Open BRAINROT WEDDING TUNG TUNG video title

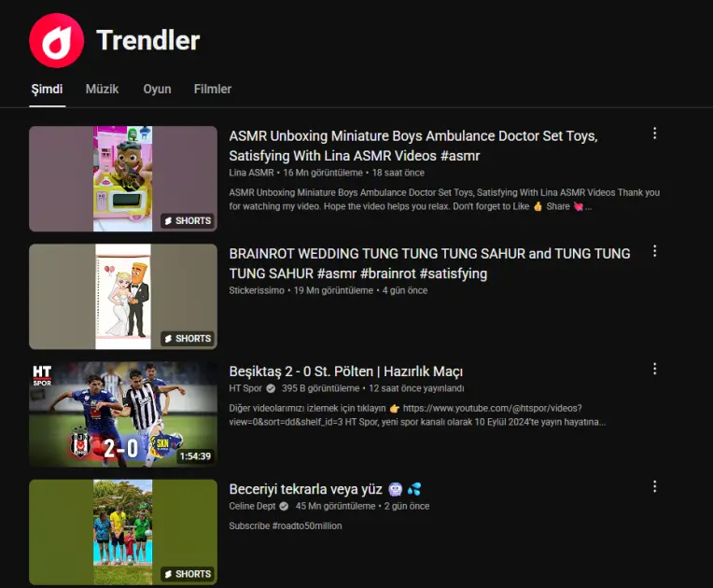[x=429, y=263]
